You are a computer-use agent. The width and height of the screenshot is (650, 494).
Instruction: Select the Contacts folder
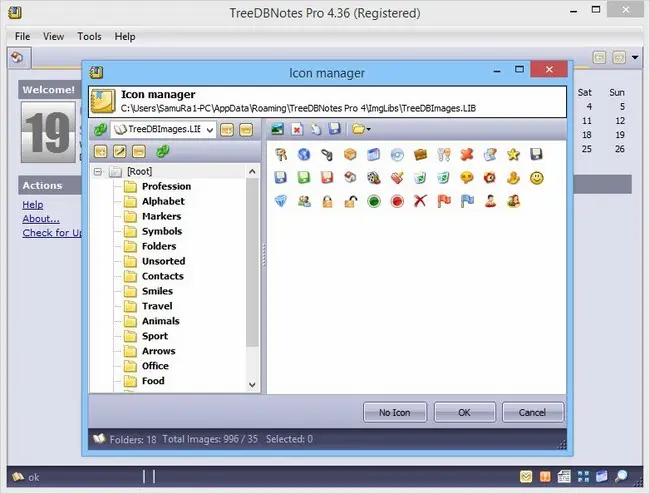coord(163,276)
